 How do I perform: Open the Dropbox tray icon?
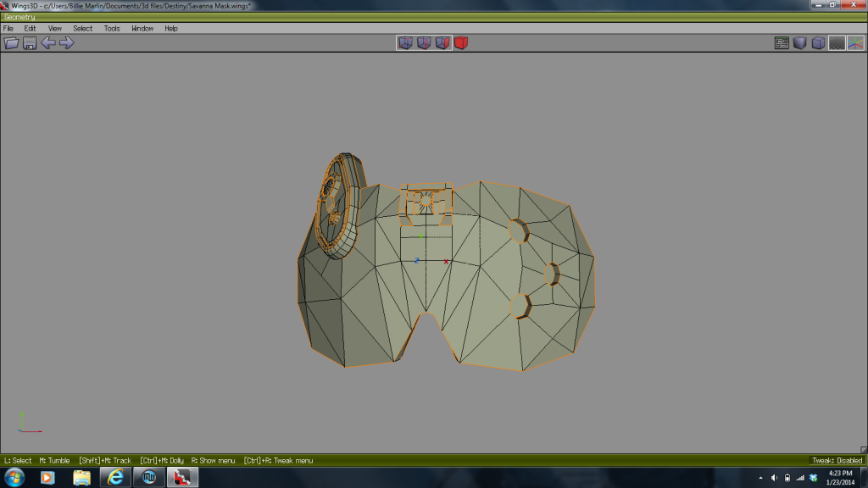(x=813, y=478)
